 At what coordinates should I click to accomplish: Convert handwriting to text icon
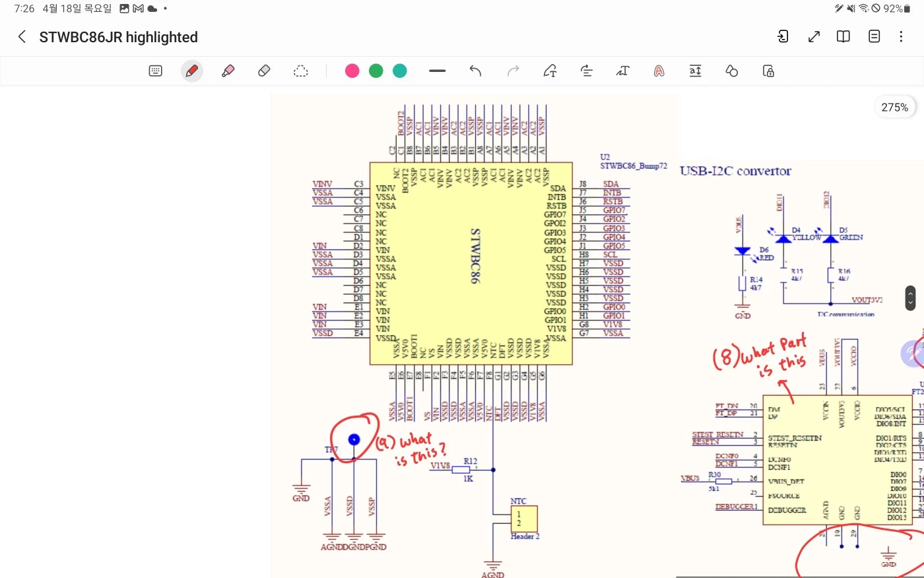pos(622,71)
